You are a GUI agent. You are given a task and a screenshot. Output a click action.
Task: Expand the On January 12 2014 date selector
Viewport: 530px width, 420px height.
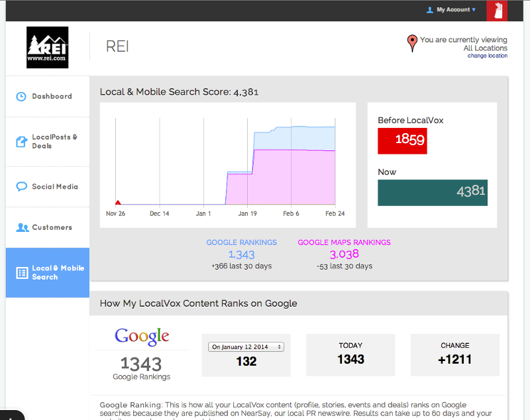point(246,347)
